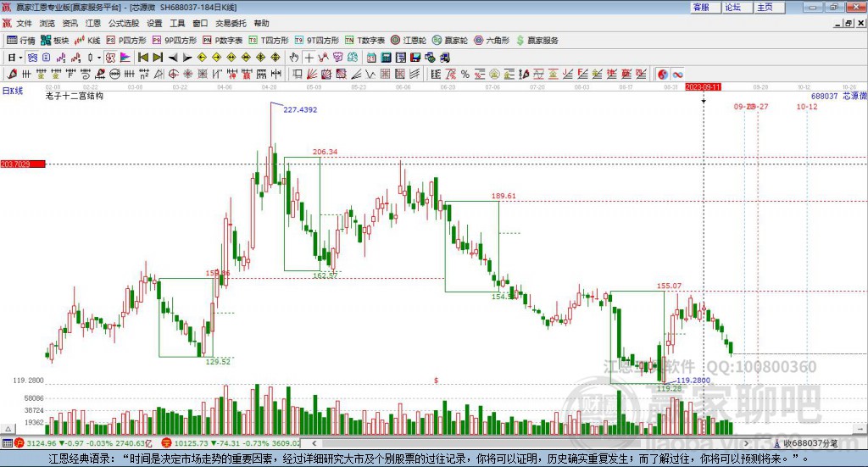The image size is (868, 467).
Task: Click the 203.7029 price label
Action: 23,164
